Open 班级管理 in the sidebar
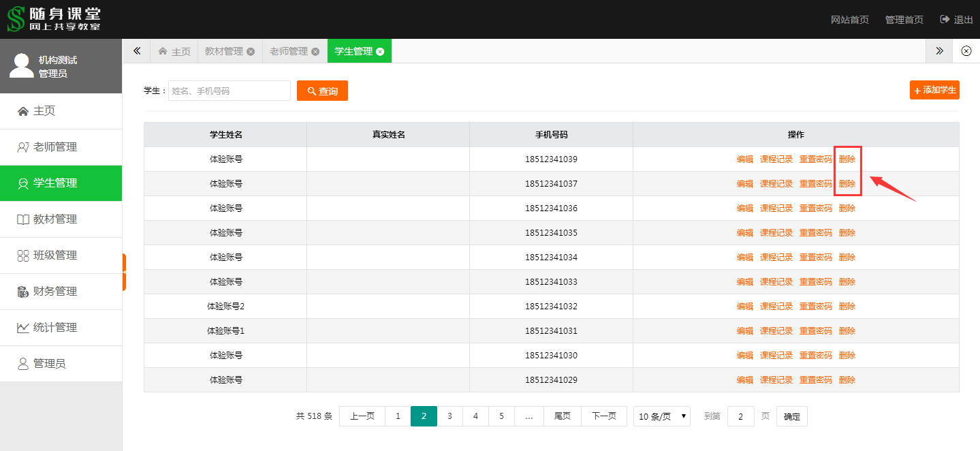 [x=54, y=255]
